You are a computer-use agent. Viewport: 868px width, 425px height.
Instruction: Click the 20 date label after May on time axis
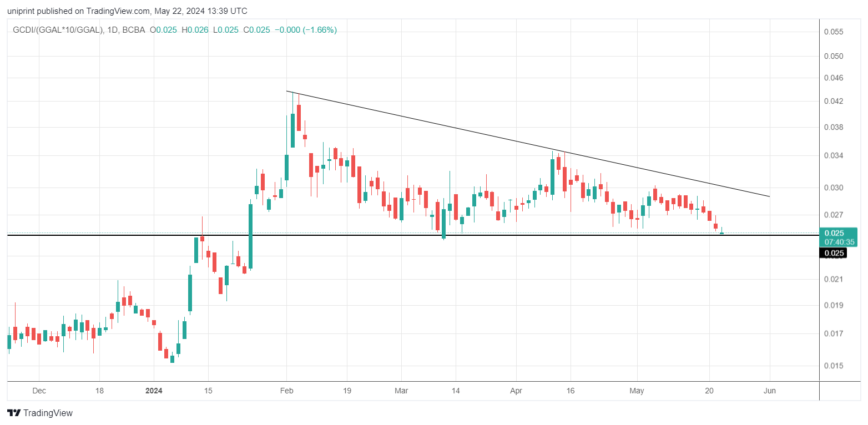709,391
